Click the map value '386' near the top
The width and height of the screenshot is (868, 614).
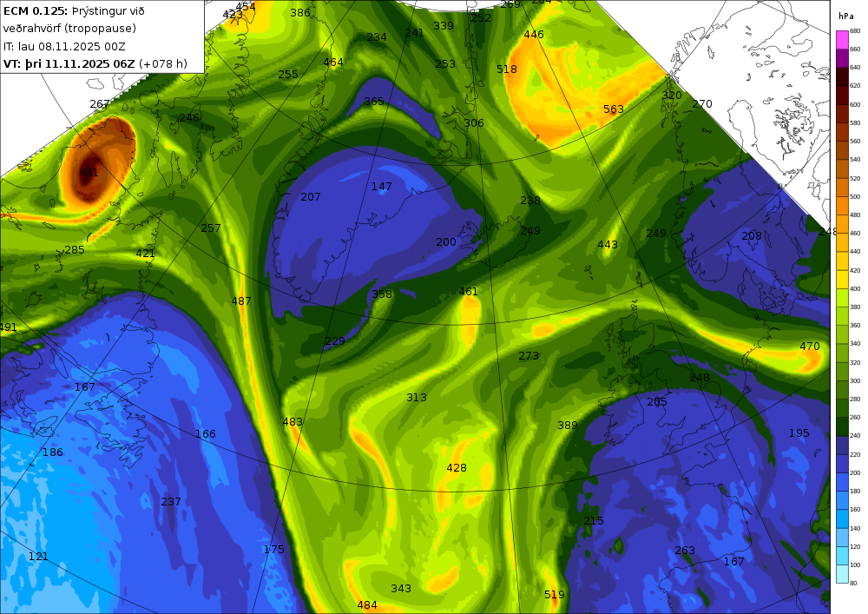300,13
